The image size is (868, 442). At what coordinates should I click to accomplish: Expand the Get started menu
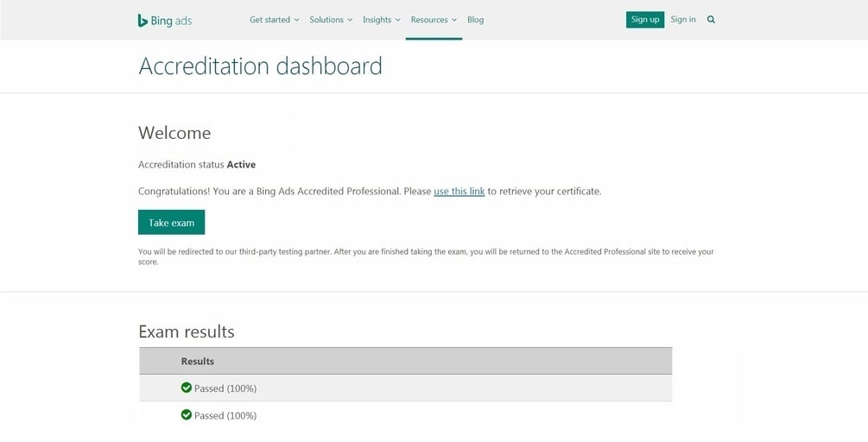pos(274,20)
